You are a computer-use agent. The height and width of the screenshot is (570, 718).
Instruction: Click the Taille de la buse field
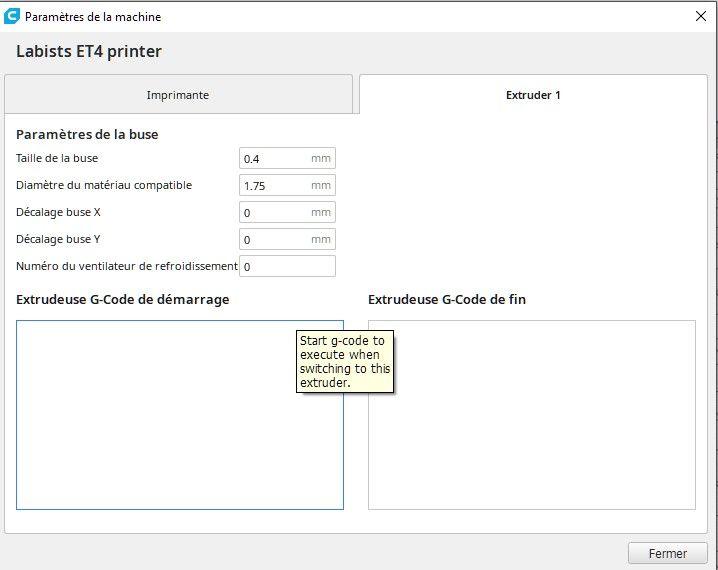(x=287, y=158)
